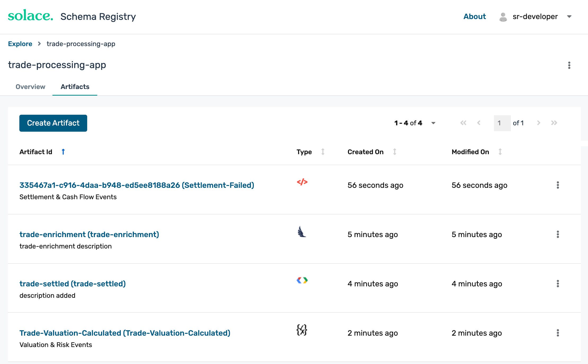Click '5 minutes ago' in Modified On column

(x=477, y=234)
